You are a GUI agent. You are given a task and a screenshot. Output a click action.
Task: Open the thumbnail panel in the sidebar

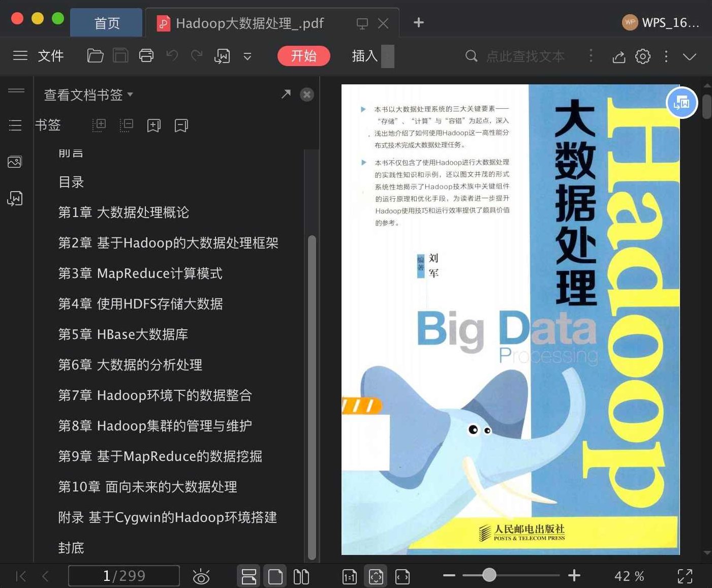15,162
